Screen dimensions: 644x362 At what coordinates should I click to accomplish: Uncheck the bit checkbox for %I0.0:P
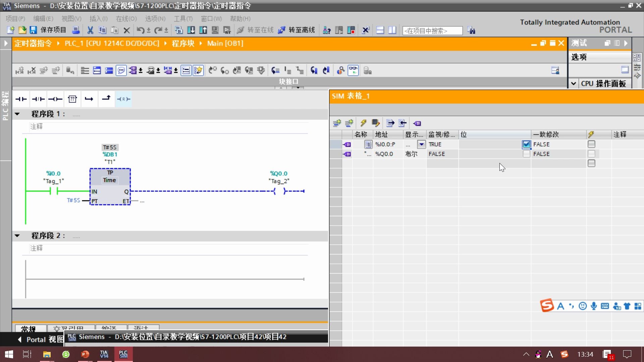526,144
